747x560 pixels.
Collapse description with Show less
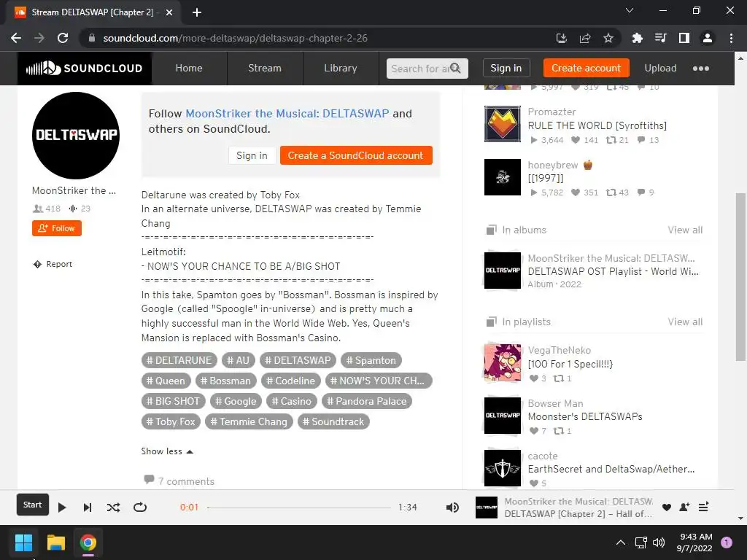pos(167,451)
